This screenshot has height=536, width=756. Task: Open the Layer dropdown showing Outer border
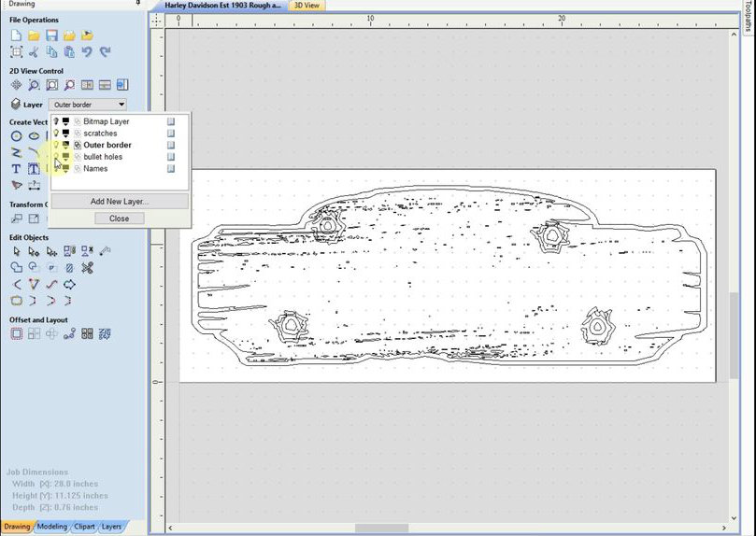88,105
